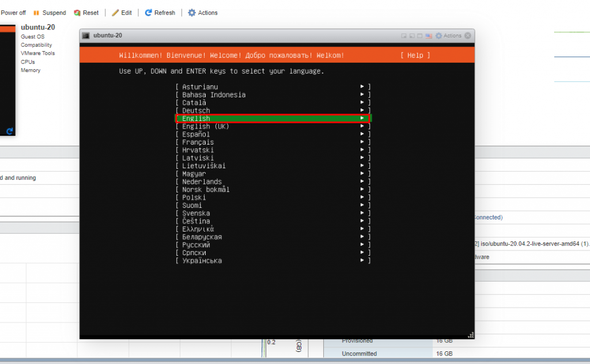590x364 pixels.
Task: Click the console icon beside ubuntu-20 title
Action: click(86, 36)
